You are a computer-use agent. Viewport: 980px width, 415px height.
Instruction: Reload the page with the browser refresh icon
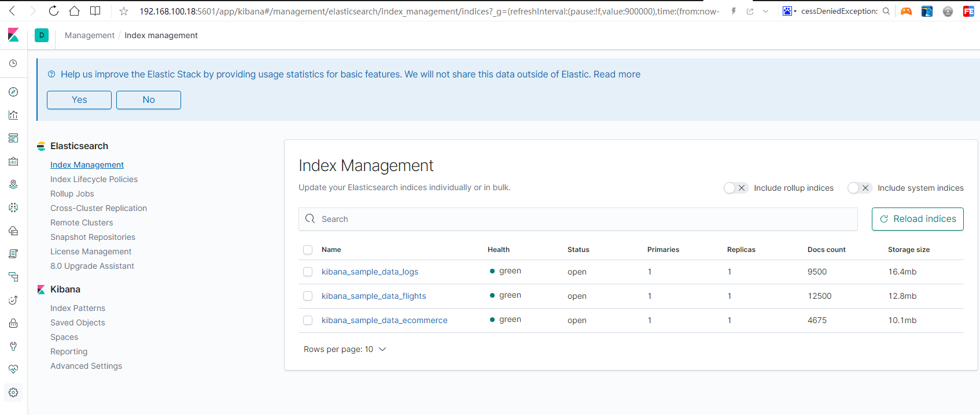53,11
